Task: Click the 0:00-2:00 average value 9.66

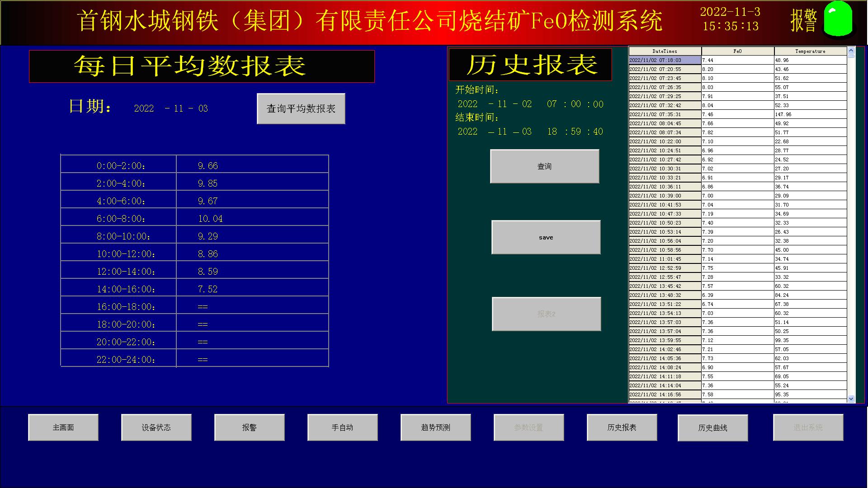Action: coord(208,166)
